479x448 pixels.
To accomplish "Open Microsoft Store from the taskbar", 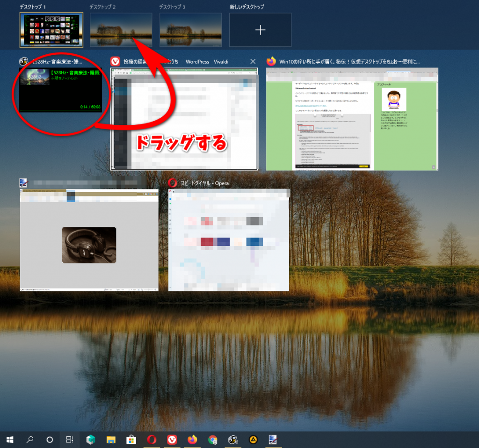I will (131, 439).
